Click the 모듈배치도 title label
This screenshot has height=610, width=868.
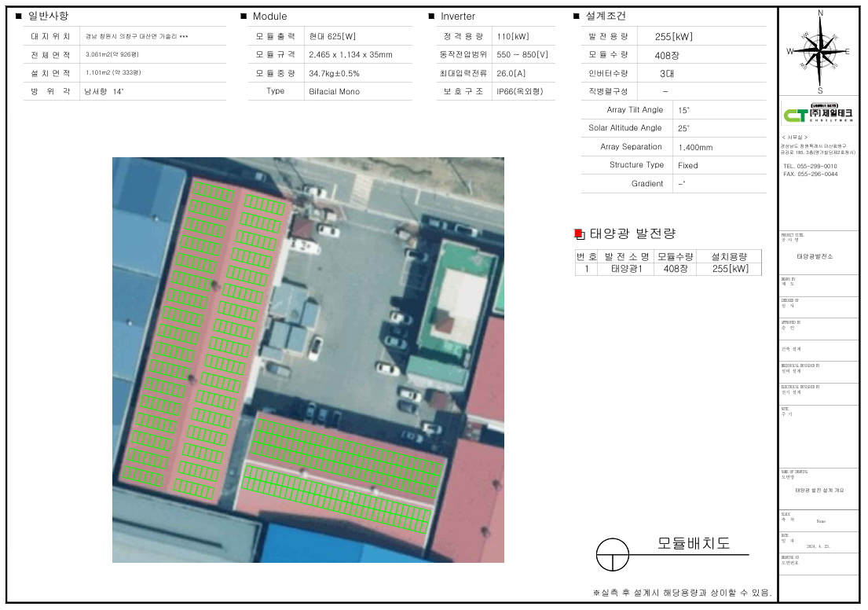coord(693,543)
